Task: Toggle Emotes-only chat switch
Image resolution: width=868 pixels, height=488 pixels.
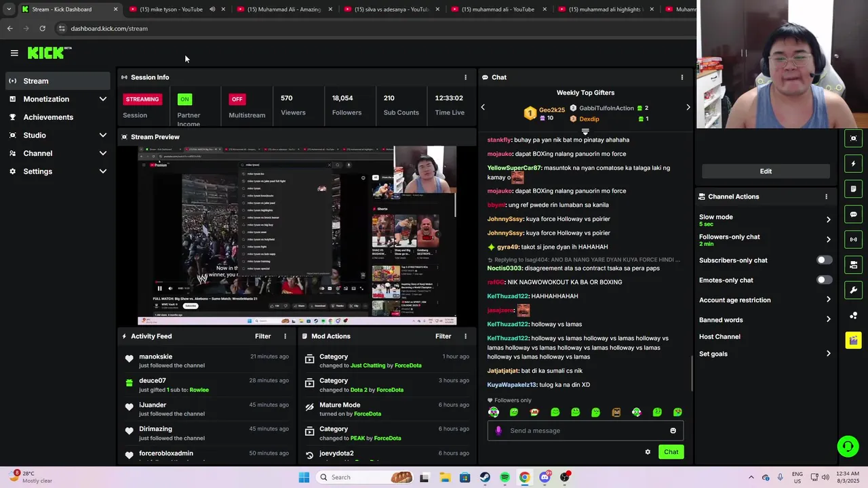Action: (823, 280)
